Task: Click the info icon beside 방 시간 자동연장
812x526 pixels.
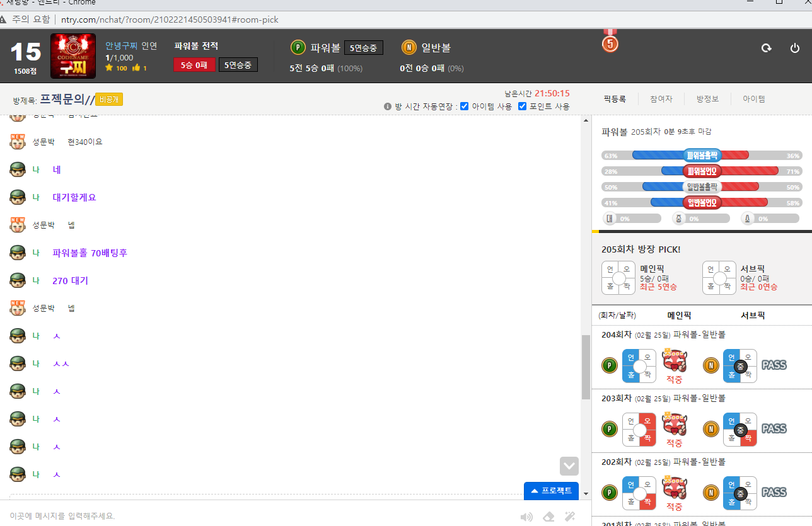Action: [x=388, y=106]
